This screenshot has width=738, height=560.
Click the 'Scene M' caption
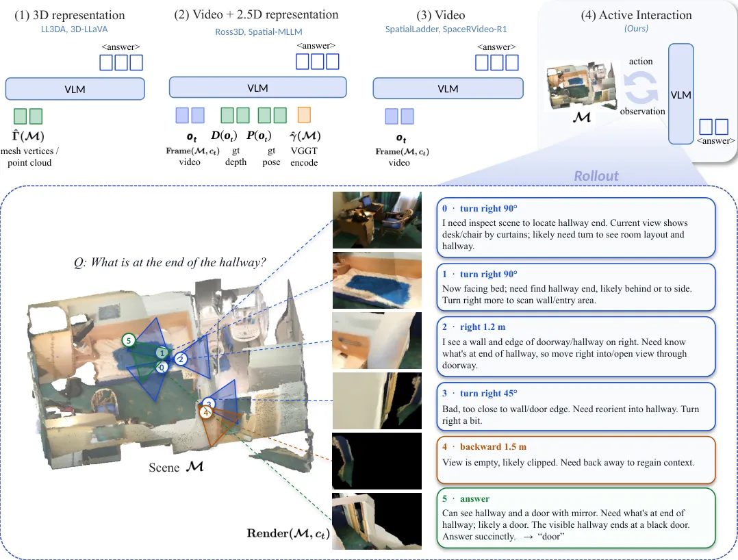[176, 468]
